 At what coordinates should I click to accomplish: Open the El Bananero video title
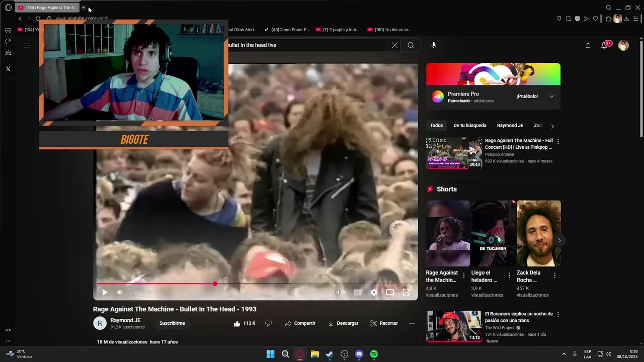519,317
